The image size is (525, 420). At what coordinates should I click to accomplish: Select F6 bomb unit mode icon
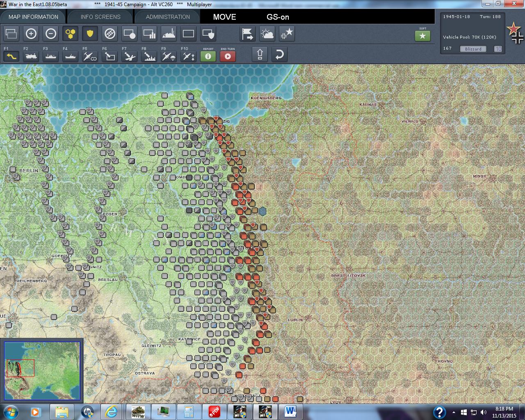point(110,56)
